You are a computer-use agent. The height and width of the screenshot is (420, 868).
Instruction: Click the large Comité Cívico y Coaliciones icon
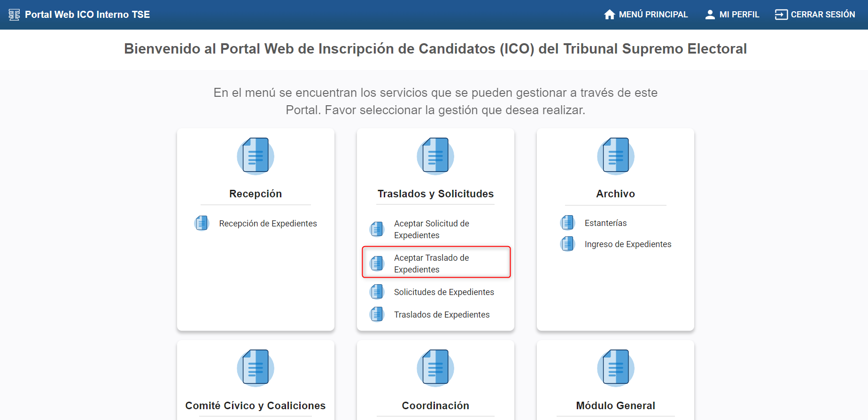(x=256, y=368)
